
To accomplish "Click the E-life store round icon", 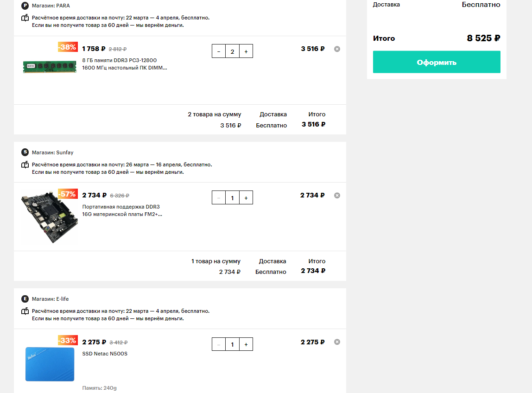I will pyautogui.click(x=25, y=299).
